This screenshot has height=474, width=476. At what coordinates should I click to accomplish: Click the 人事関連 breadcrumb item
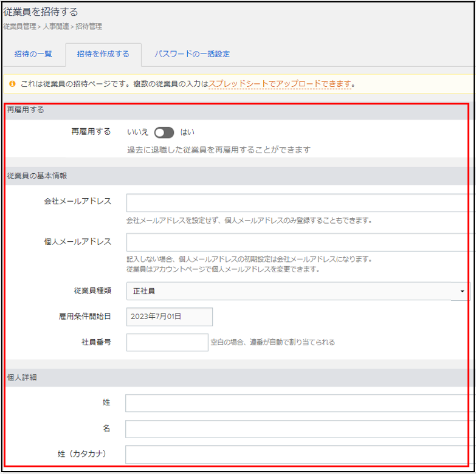[x=57, y=27]
